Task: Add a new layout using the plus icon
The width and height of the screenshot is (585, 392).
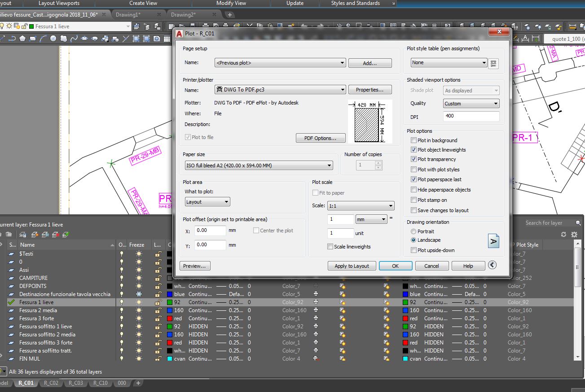Action: pyautogui.click(x=137, y=383)
